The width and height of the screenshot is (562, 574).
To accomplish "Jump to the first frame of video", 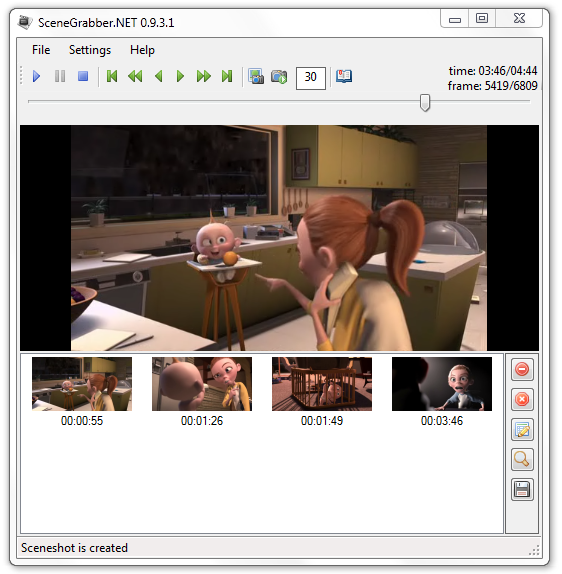I will click(112, 77).
